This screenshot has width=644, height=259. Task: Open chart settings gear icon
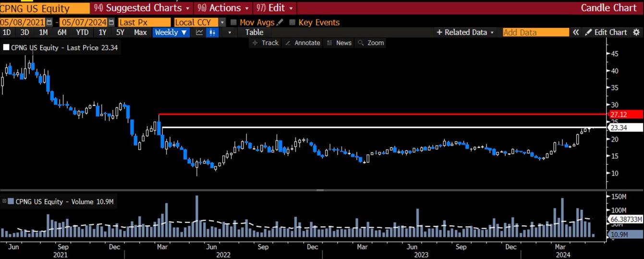coord(636,32)
